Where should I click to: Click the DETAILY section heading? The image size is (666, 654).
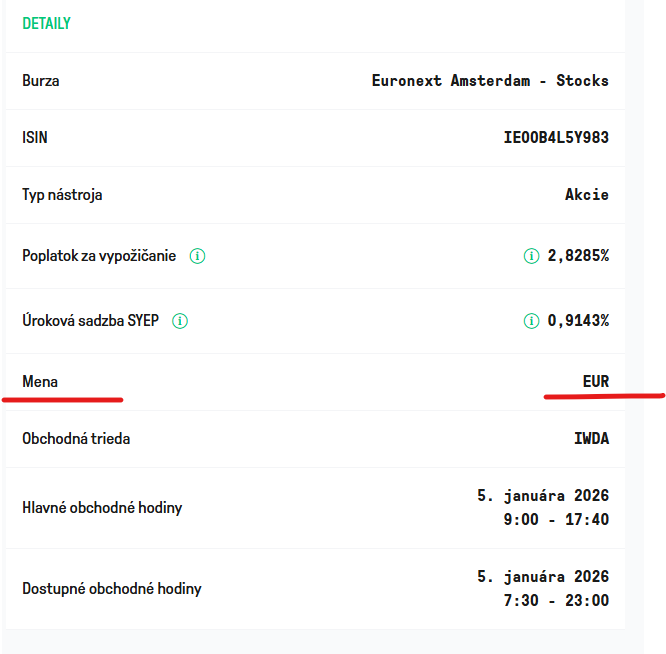pyautogui.click(x=46, y=23)
